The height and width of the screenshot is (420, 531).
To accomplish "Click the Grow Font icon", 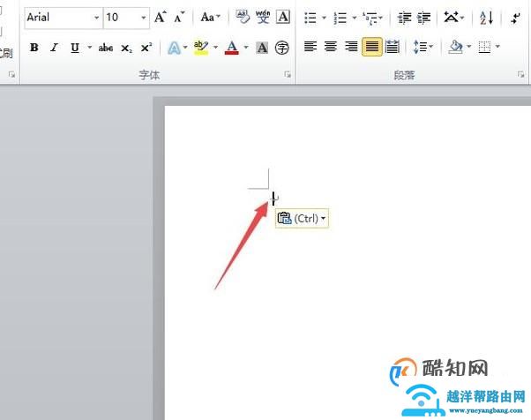I will pyautogui.click(x=161, y=17).
